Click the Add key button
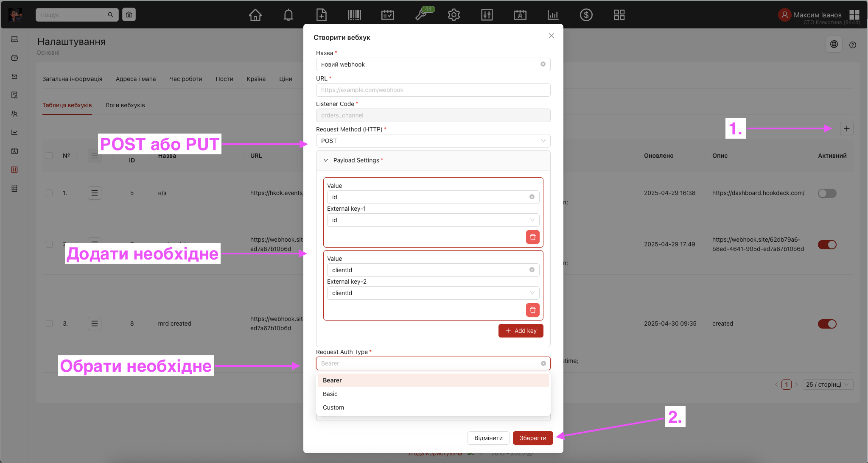868x463 pixels. tap(521, 331)
